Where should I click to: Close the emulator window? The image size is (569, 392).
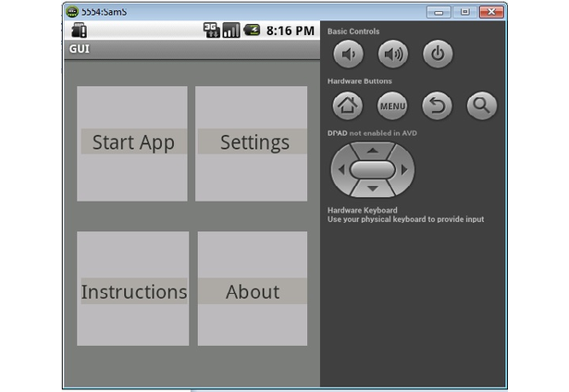pos(491,12)
